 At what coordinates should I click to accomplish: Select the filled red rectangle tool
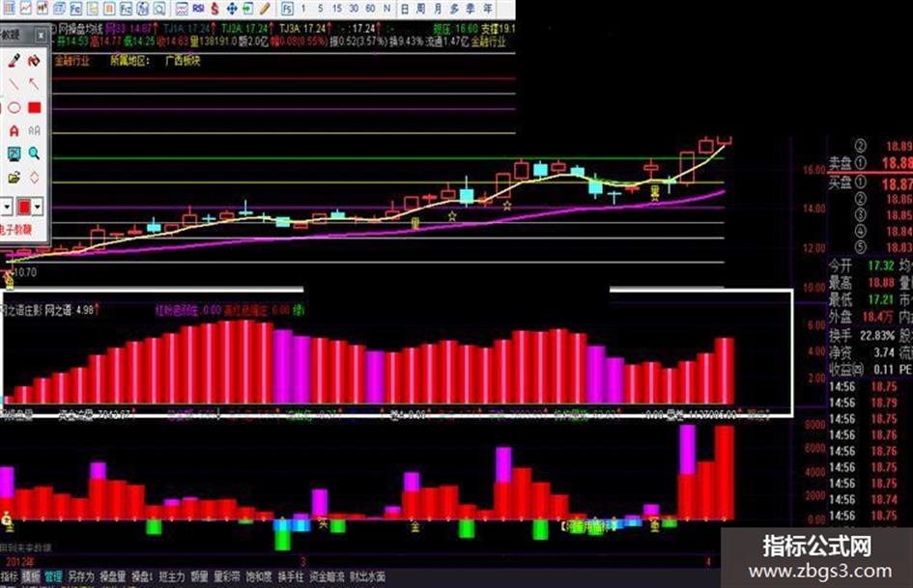coord(35,108)
